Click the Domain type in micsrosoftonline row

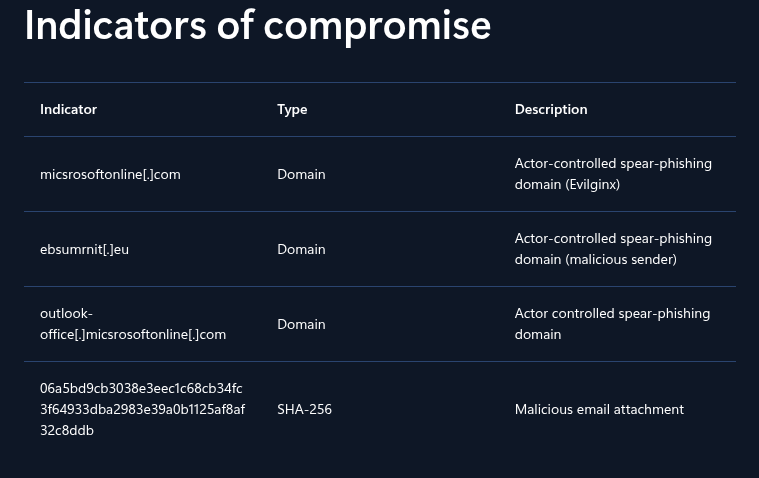point(301,174)
